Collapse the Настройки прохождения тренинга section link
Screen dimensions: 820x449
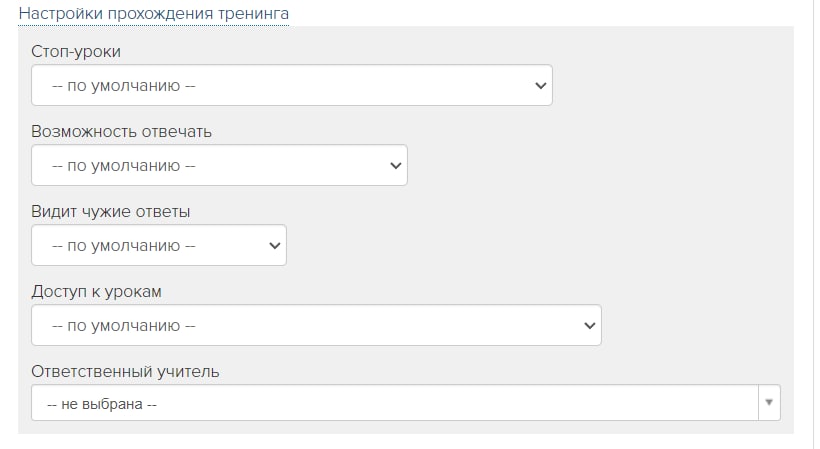(154, 13)
